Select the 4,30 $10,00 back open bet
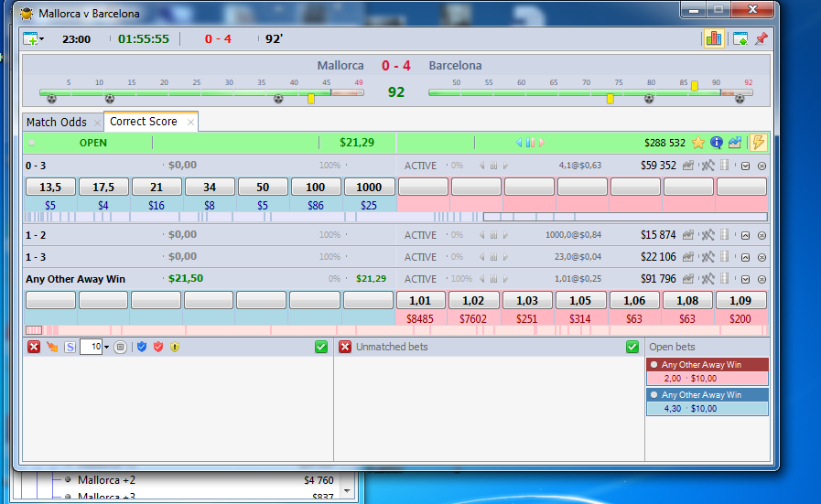 point(708,409)
